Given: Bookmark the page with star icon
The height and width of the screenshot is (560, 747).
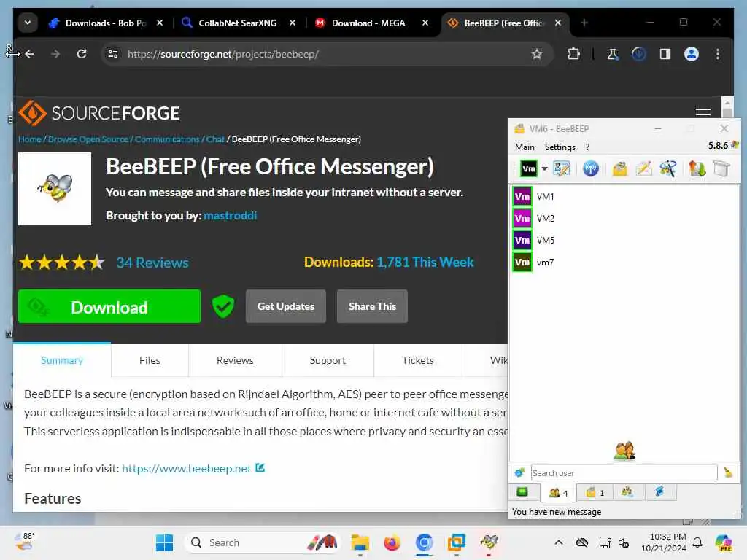Looking at the screenshot, I should 537,54.
